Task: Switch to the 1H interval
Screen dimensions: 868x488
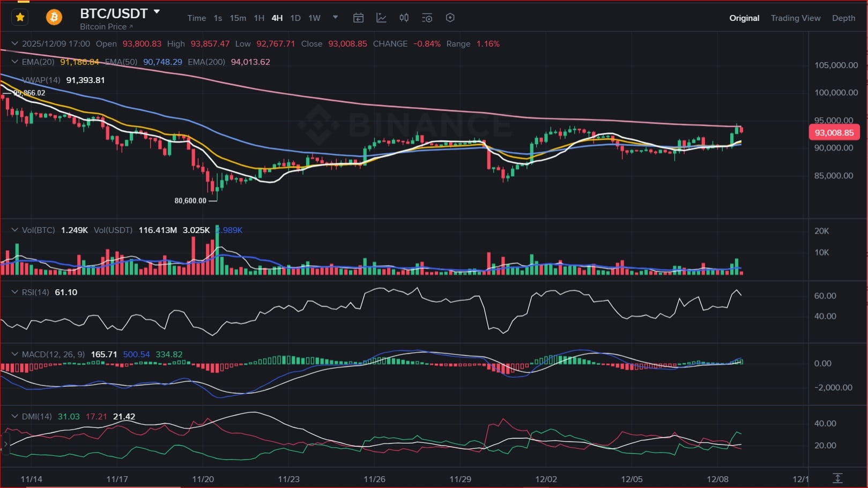Action: [259, 18]
